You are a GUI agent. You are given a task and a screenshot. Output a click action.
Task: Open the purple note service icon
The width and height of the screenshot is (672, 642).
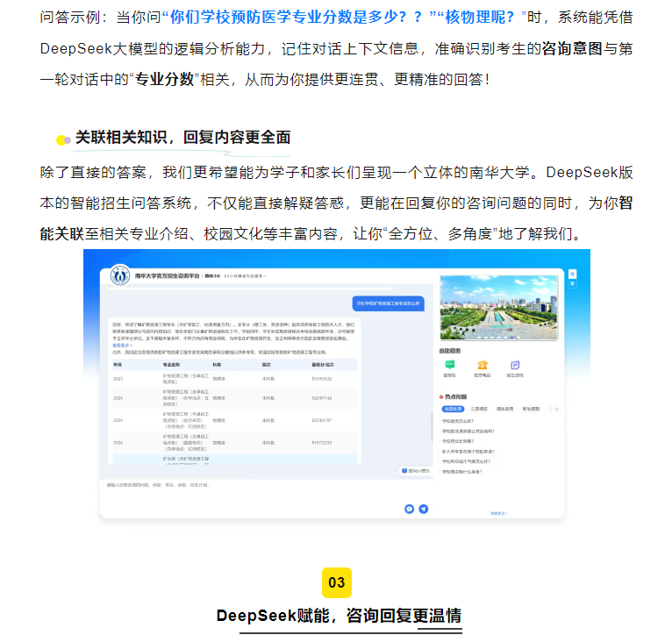513,365
